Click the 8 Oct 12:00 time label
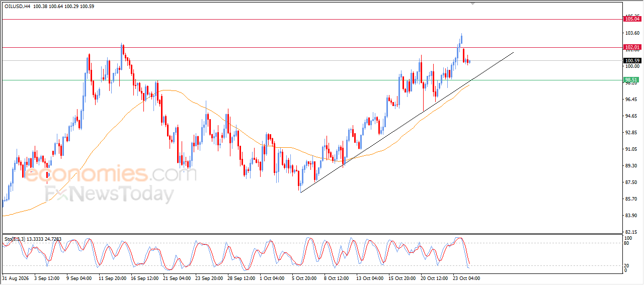Viewport: 644px width, 285px height. (x=336, y=277)
